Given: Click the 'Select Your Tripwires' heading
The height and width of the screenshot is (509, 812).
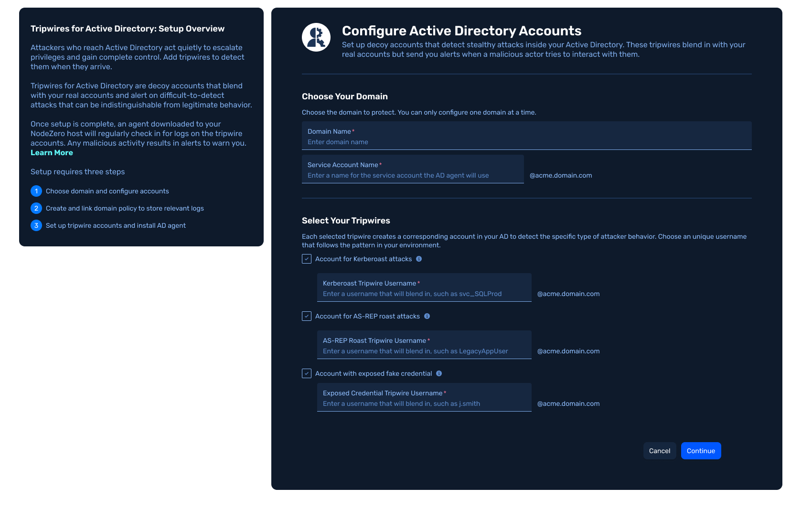Looking at the screenshot, I should tap(346, 221).
